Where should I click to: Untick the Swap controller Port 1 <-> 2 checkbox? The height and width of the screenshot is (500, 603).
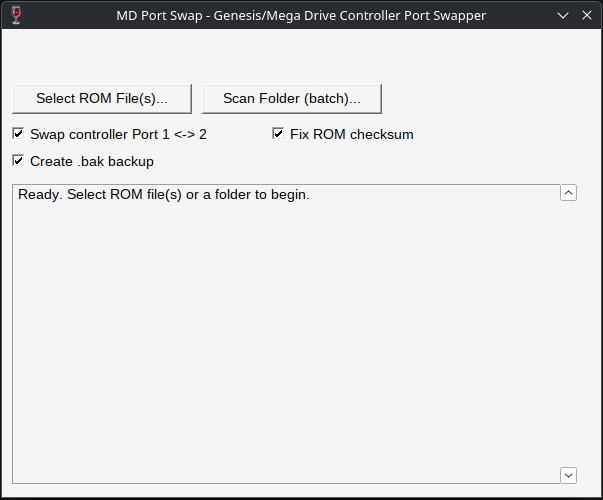(x=18, y=133)
